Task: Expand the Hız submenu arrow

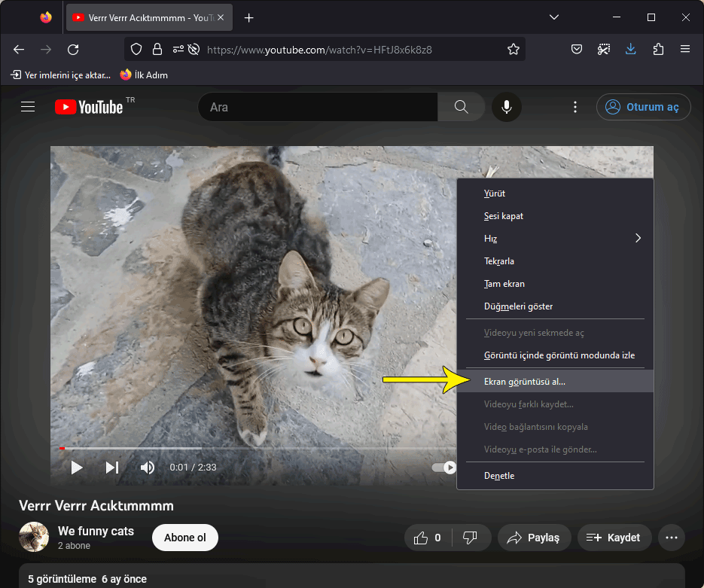Action: click(x=638, y=238)
